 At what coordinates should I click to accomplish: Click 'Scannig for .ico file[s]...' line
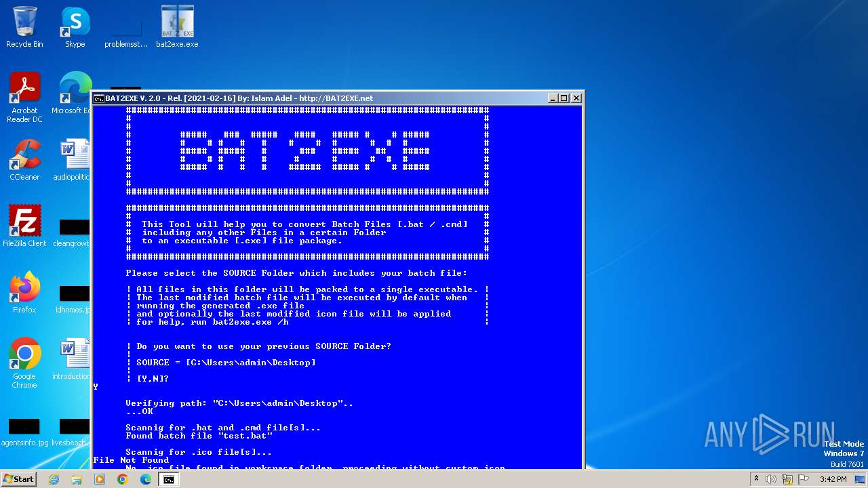[199, 452]
